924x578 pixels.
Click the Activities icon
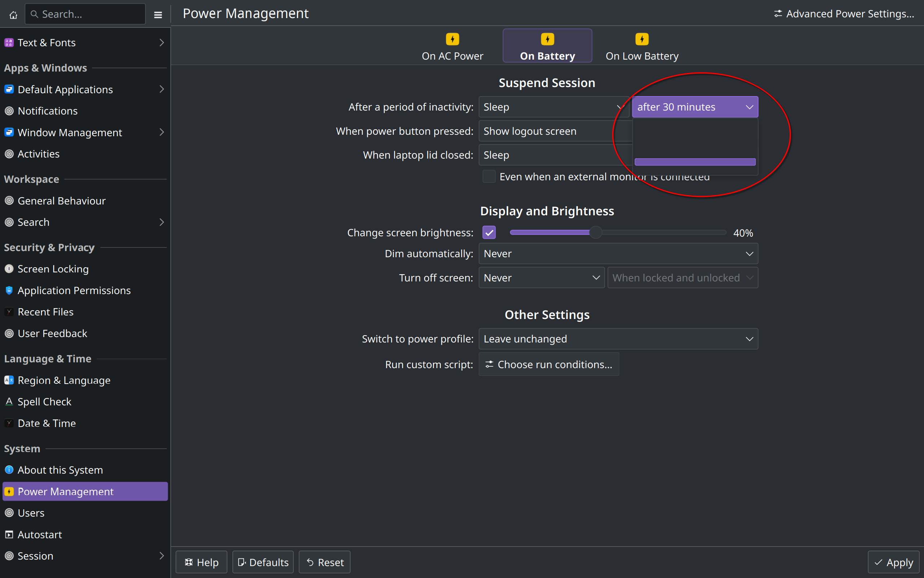click(9, 154)
